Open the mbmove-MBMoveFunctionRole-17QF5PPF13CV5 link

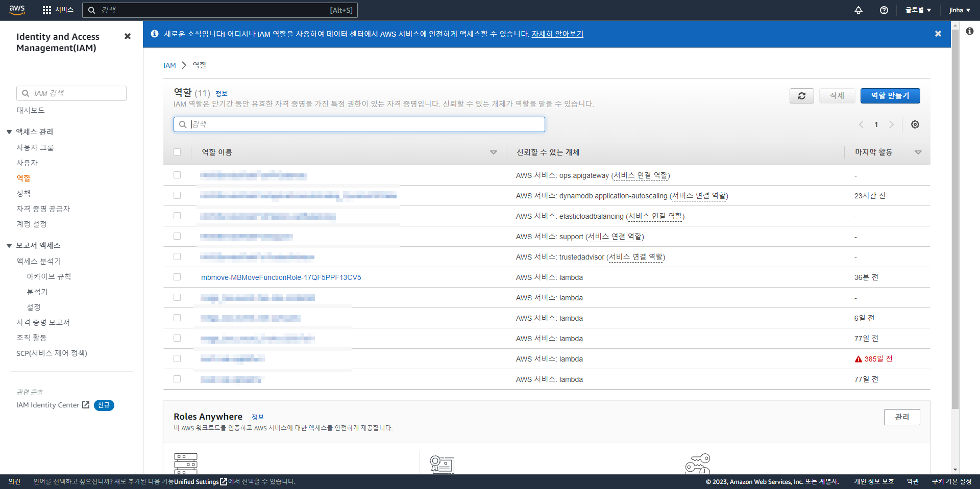pyautogui.click(x=281, y=277)
